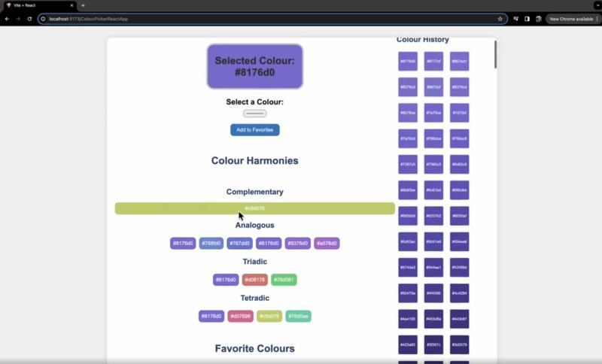Reload the page with the refresh icon

point(29,19)
